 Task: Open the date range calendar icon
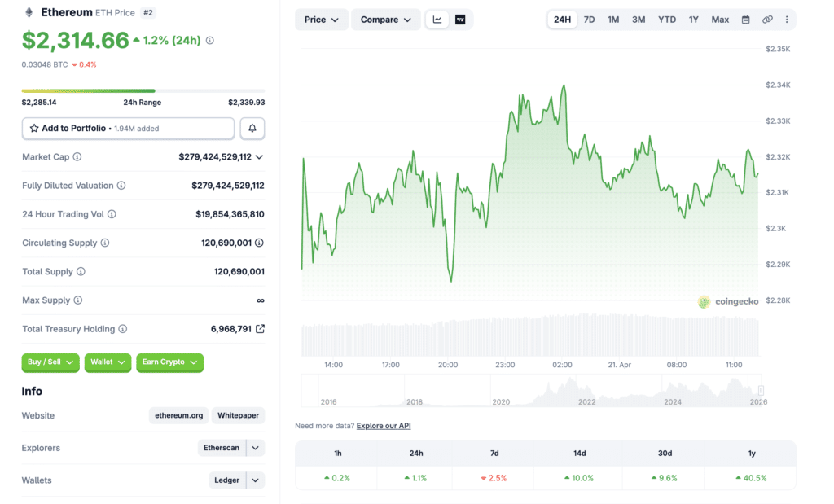tap(745, 19)
